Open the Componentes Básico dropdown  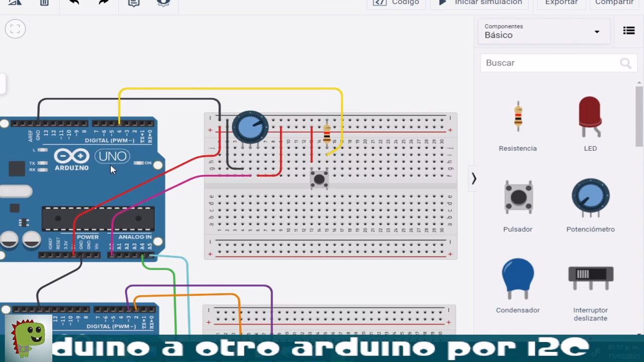543,31
